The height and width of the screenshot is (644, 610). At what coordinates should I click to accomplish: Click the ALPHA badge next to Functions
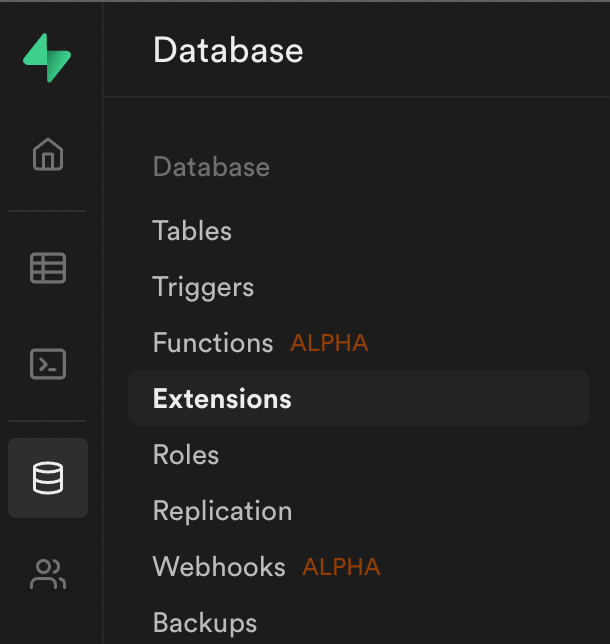pos(329,343)
